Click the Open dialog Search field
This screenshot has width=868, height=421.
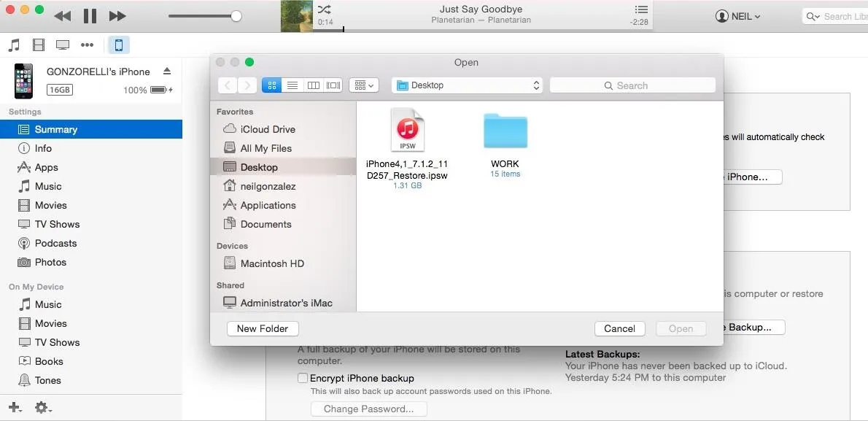(x=632, y=85)
